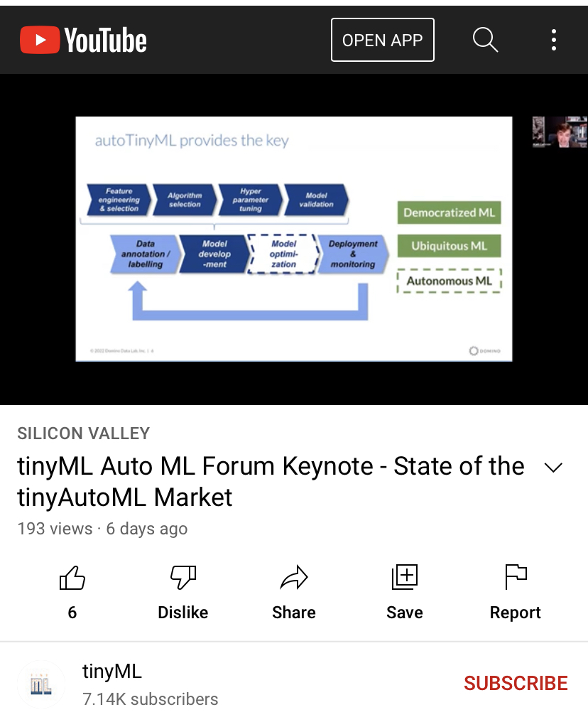Tap the SILICON VALLEY label
The height and width of the screenshot is (722, 588).
(x=84, y=433)
